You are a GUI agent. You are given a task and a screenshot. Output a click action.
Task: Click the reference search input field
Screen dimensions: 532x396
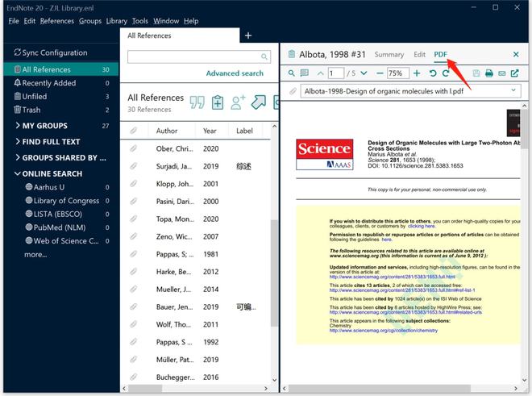pos(199,56)
